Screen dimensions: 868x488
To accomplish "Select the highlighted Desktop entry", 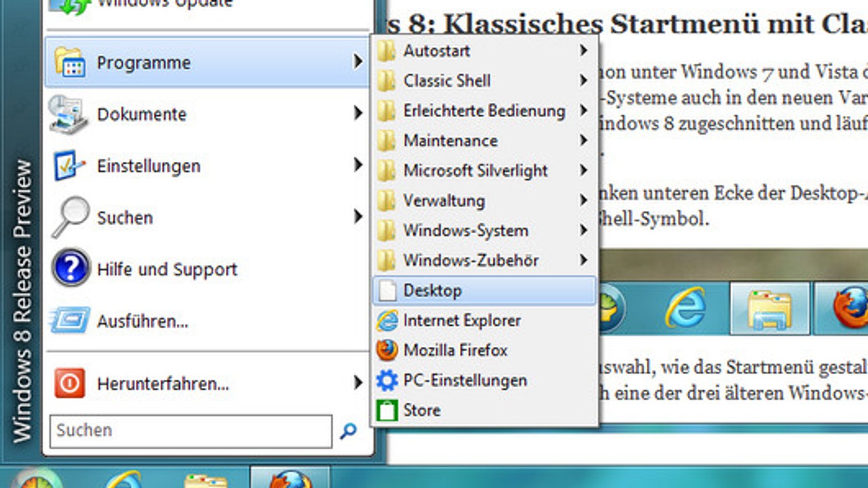I will tap(484, 291).
